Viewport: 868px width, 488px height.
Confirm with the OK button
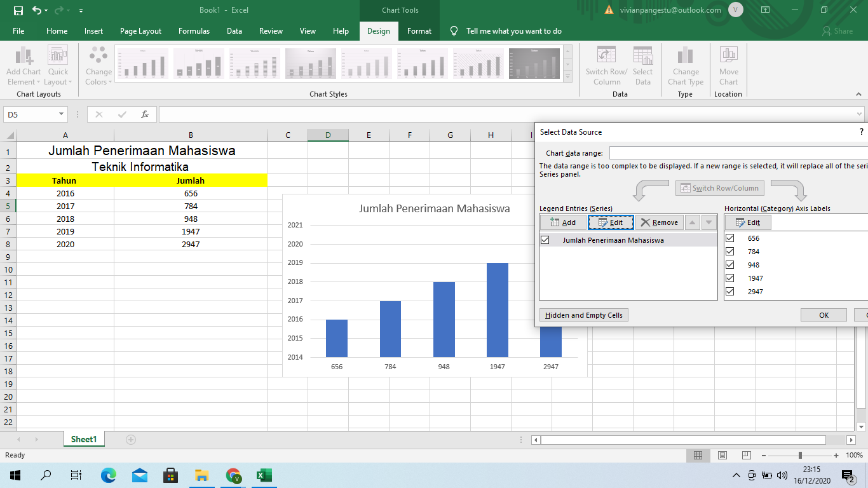coord(824,315)
